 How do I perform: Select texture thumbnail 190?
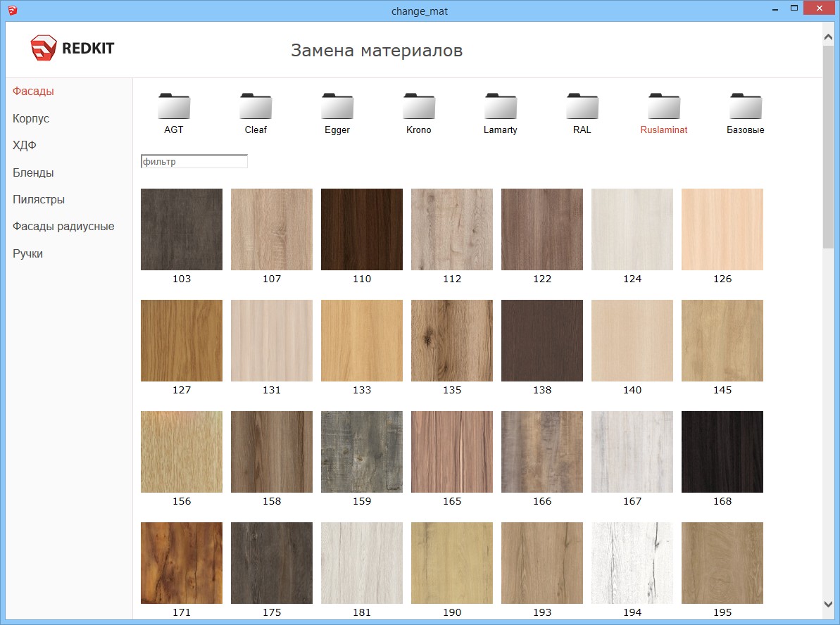452,563
